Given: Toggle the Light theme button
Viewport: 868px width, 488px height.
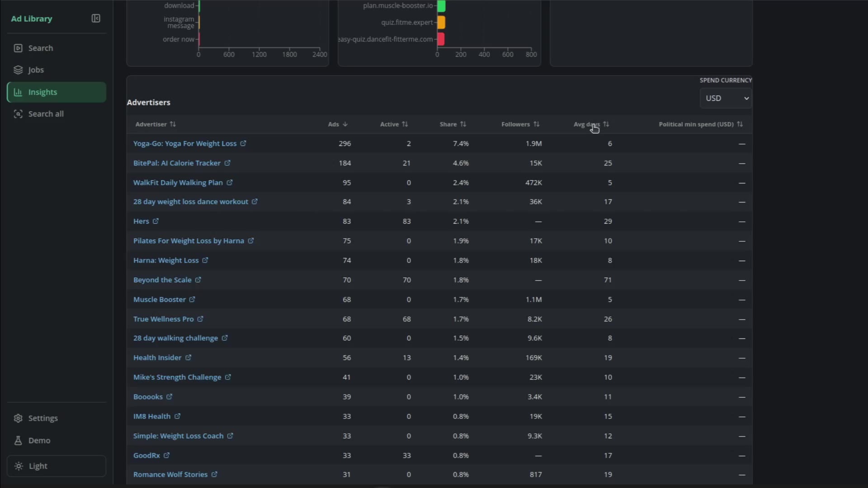Looking at the screenshot, I should tap(57, 466).
